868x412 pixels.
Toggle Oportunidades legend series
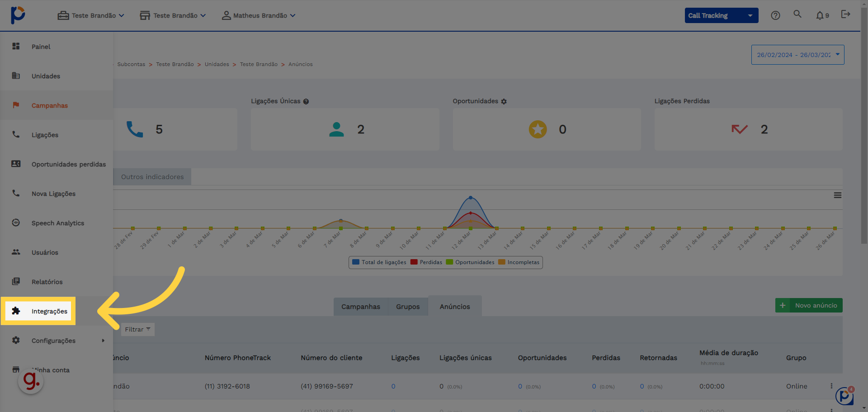[470, 262]
